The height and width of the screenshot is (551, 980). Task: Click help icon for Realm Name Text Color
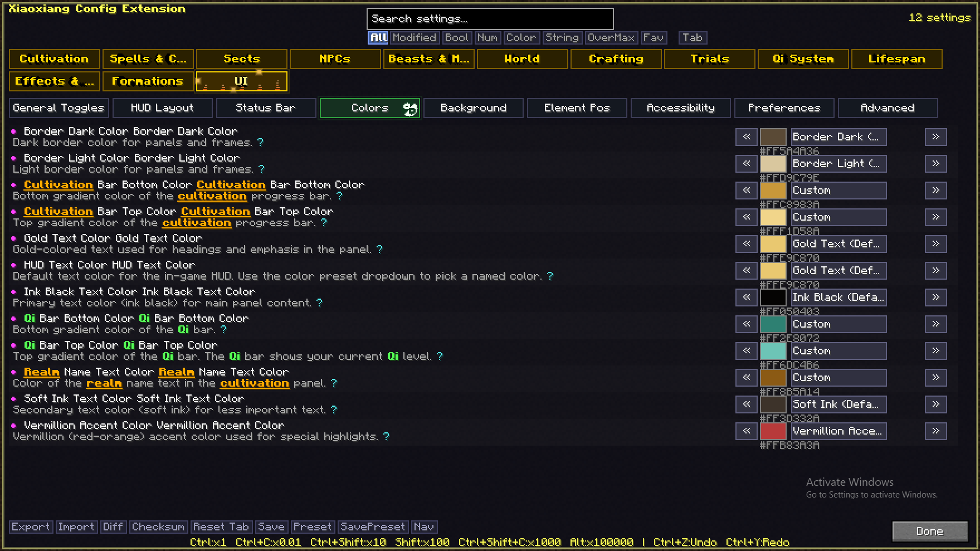334,383
